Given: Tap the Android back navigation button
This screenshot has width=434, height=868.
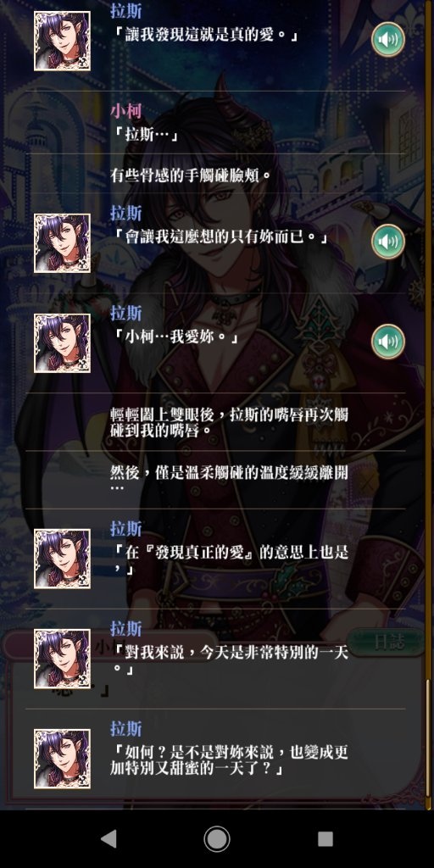Looking at the screenshot, I should pyautogui.click(x=109, y=838).
